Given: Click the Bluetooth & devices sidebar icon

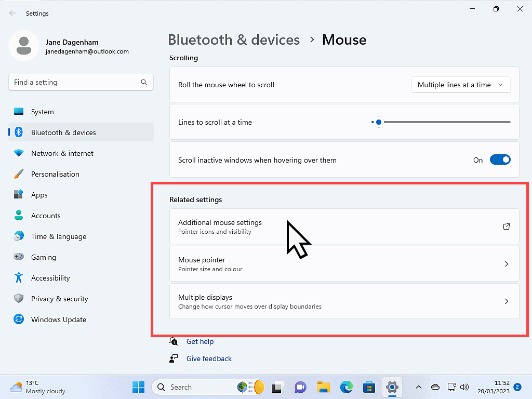Looking at the screenshot, I should coord(19,132).
